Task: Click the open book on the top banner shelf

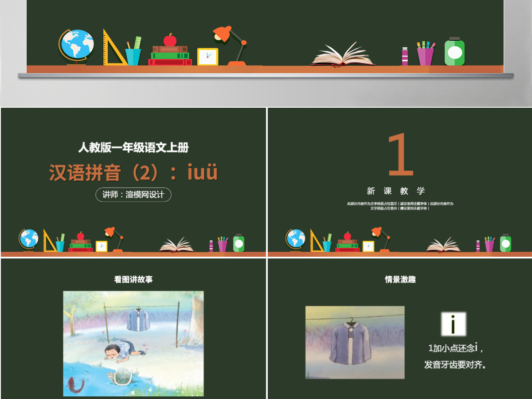Action: [343, 55]
